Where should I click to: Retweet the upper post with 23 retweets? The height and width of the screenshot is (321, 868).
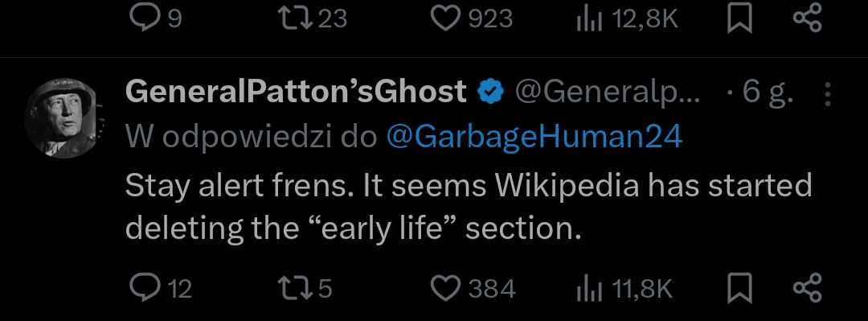click(312, 19)
